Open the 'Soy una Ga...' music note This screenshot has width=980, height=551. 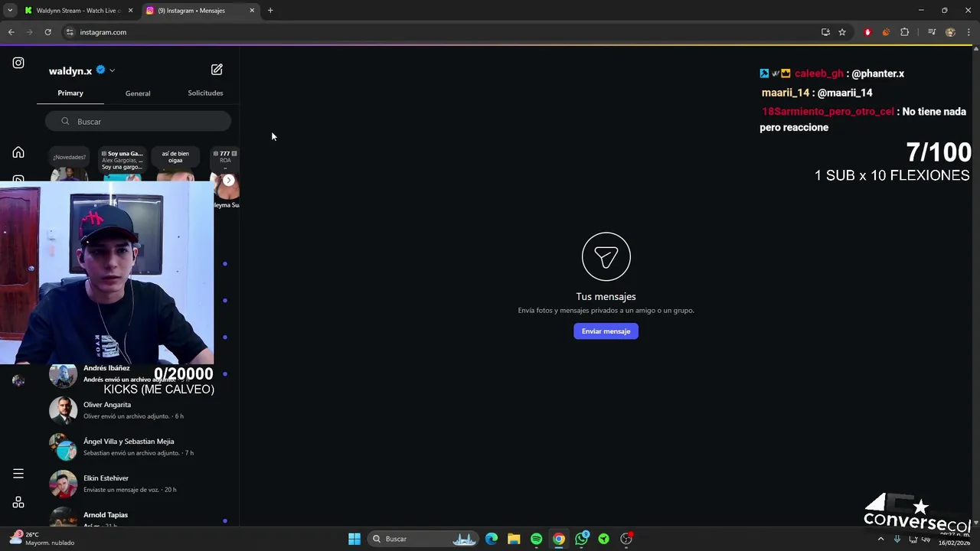point(122,160)
